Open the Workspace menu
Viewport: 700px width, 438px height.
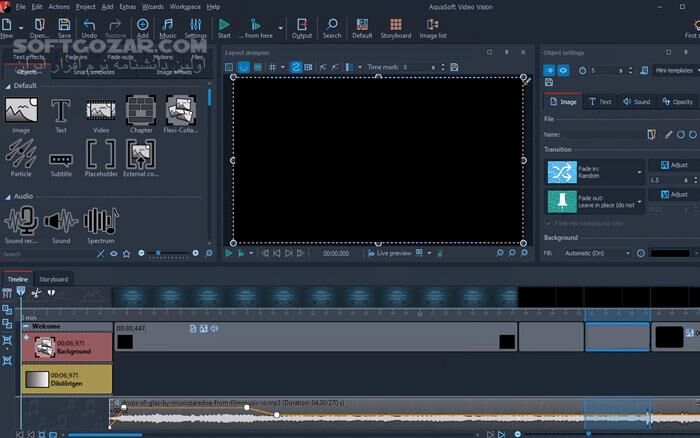coord(185,7)
